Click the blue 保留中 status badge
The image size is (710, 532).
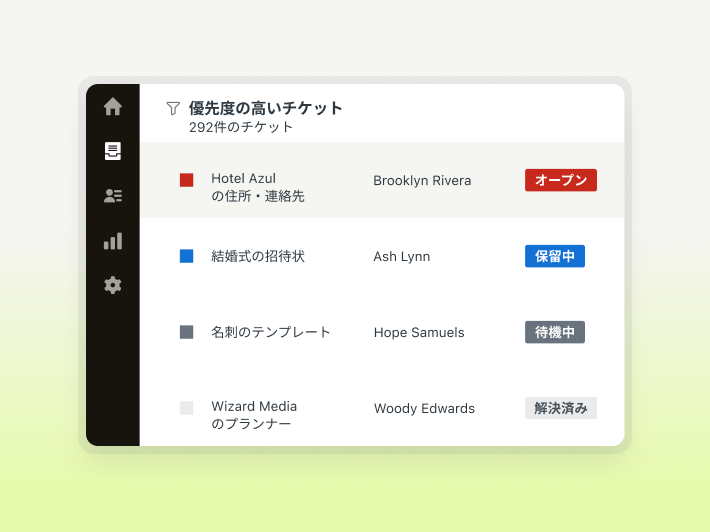(555, 256)
